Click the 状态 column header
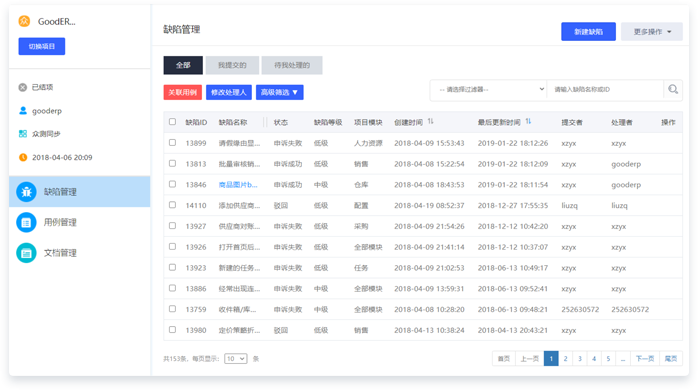 [280, 122]
